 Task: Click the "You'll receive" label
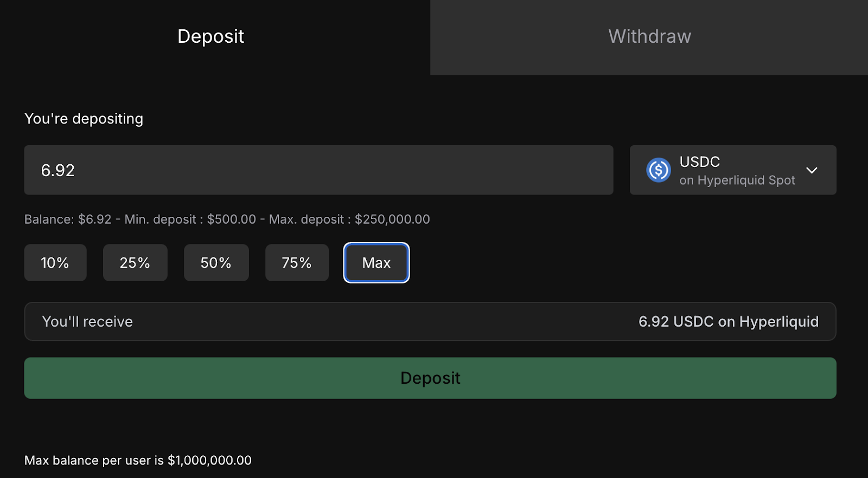coord(87,321)
